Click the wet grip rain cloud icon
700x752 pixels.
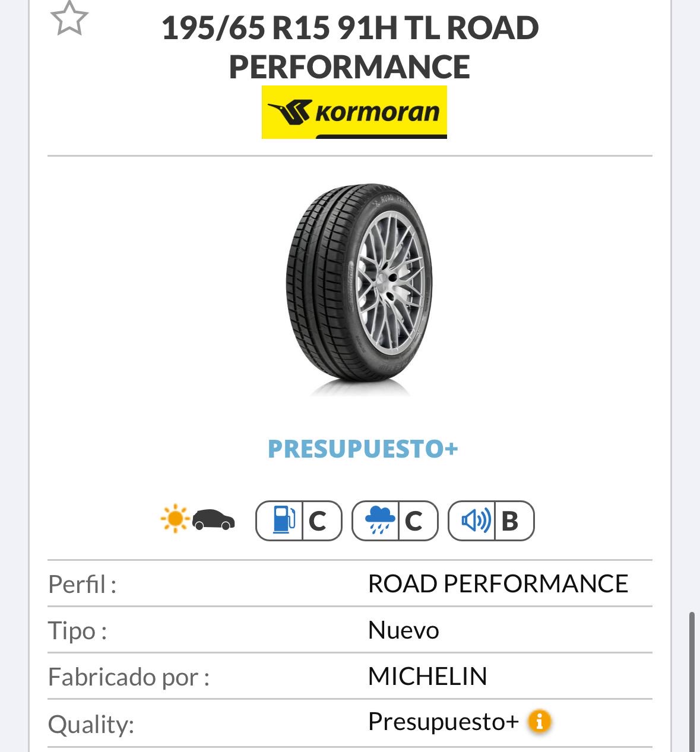pyautogui.click(x=379, y=521)
